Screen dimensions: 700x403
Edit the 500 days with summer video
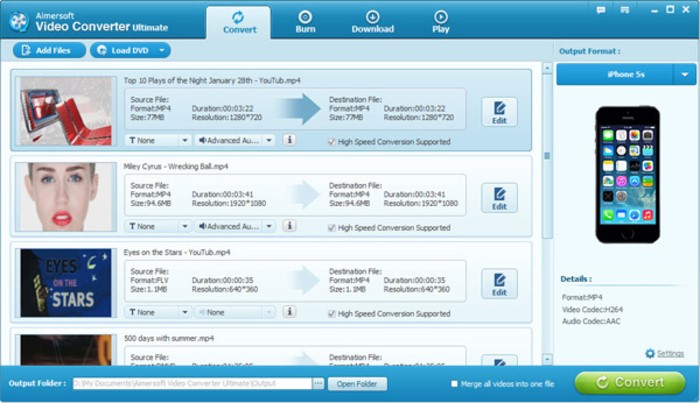point(499,360)
